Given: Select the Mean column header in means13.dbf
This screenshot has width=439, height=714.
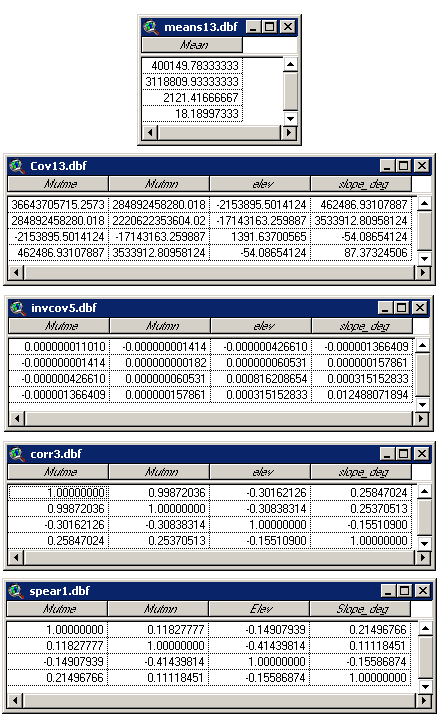Looking at the screenshot, I should 192,45.
